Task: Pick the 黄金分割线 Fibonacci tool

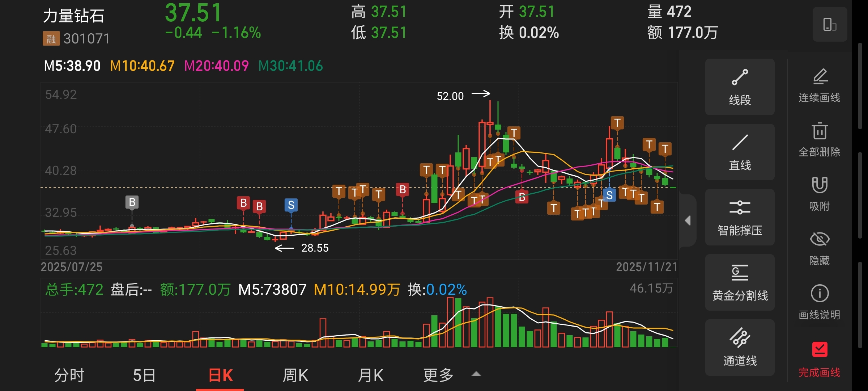Action: tap(740, 282)
